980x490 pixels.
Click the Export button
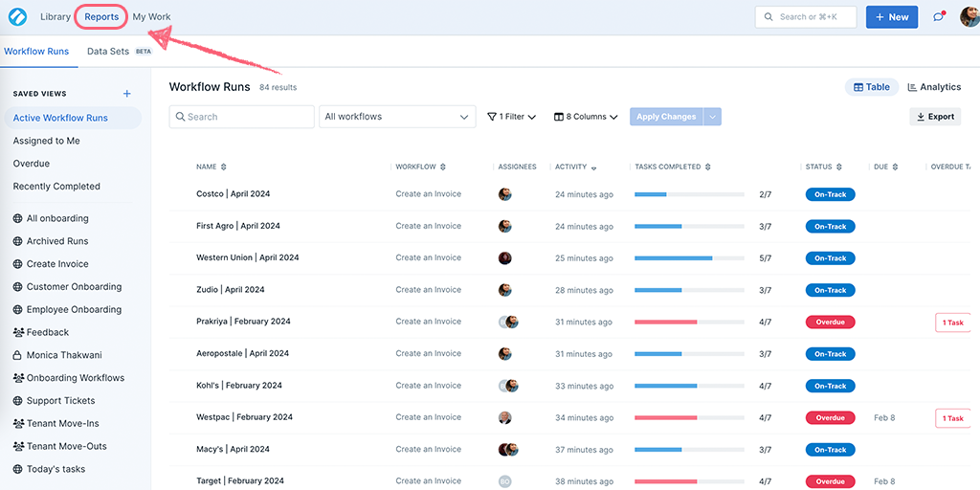click(x=935, y=117)
